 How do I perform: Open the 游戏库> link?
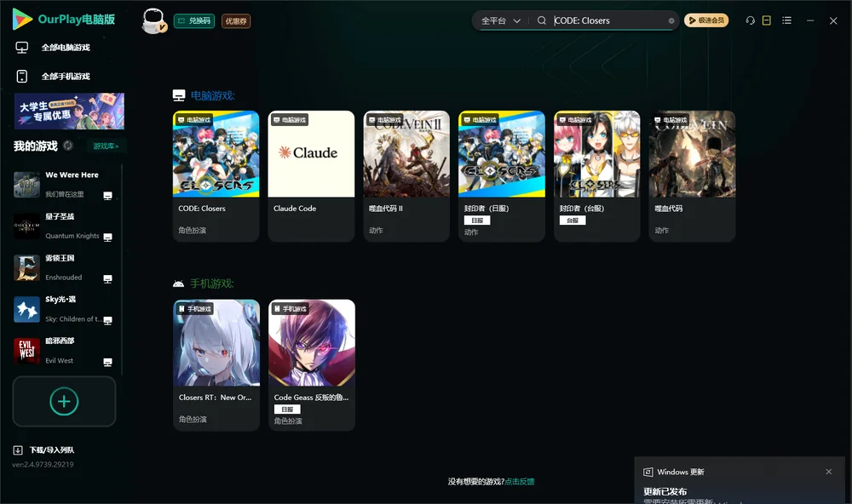106,146
